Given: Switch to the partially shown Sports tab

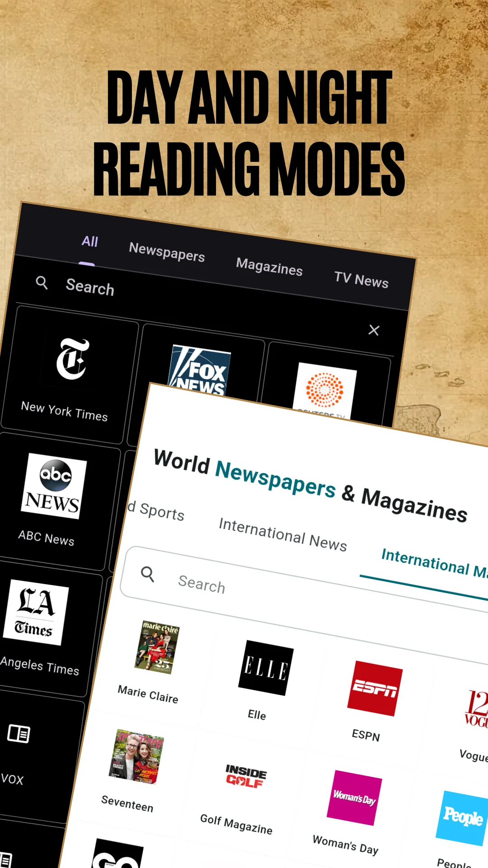Looking at the screenshot, I should (x=156, y=511).
